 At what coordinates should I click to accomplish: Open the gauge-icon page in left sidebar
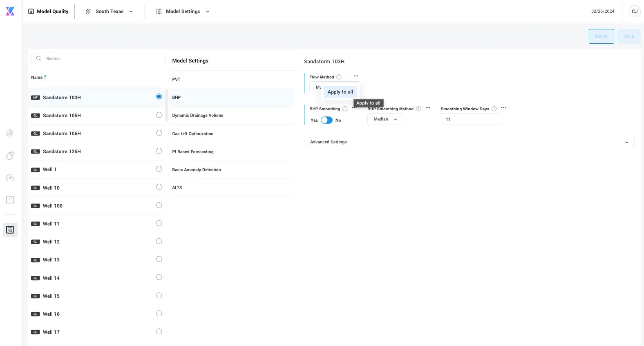click(x=10, y=178)
